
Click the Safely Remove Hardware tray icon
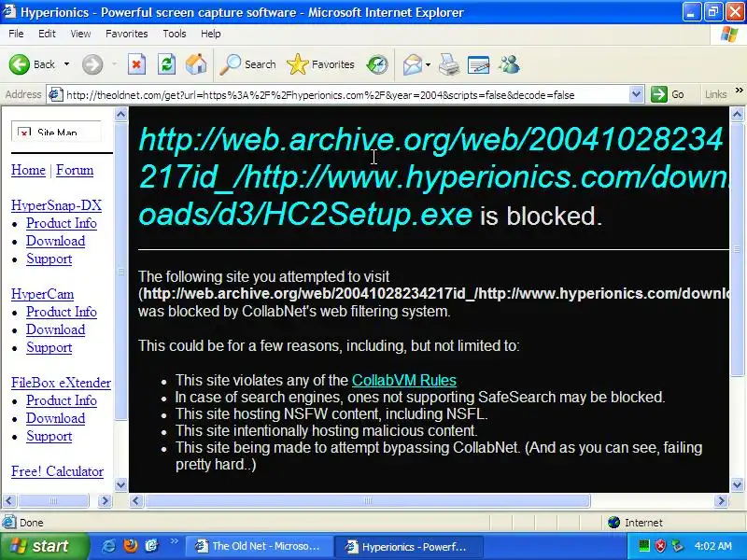coord(677,546)
